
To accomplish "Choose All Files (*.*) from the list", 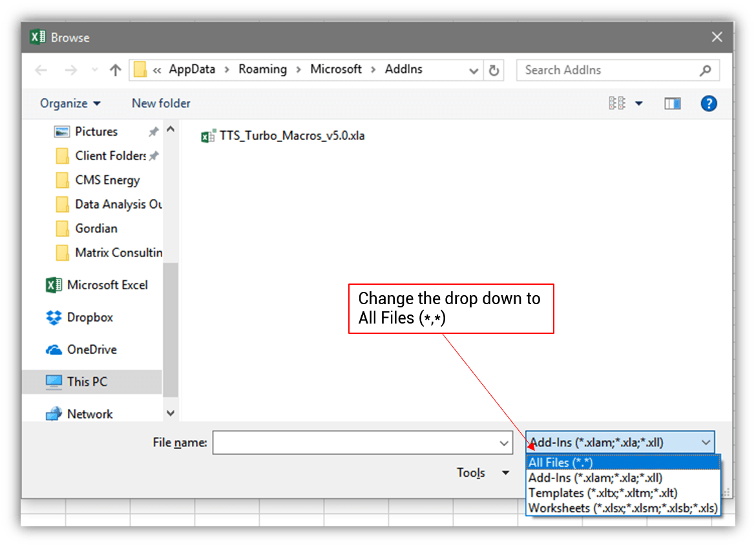I will [560, 462].
